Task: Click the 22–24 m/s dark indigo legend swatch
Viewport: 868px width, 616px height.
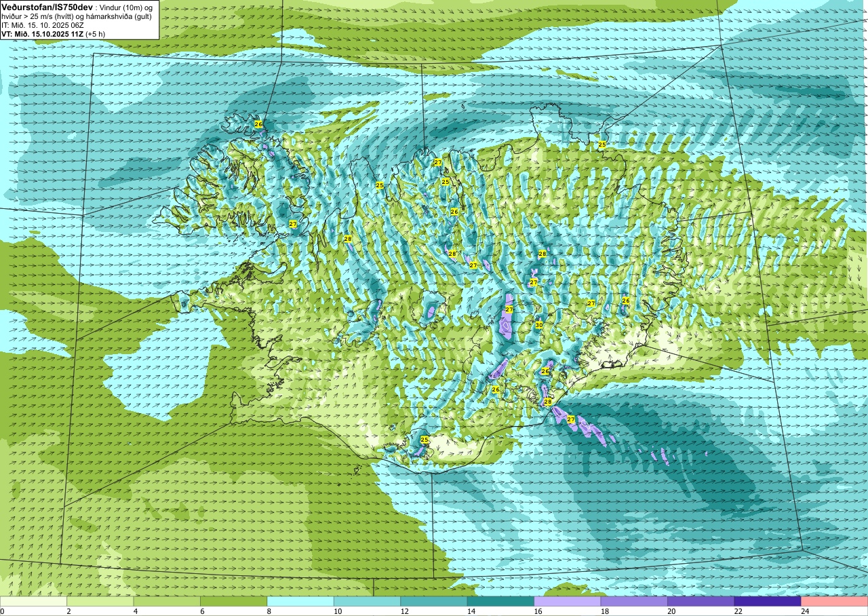Action: click(768, 602)
